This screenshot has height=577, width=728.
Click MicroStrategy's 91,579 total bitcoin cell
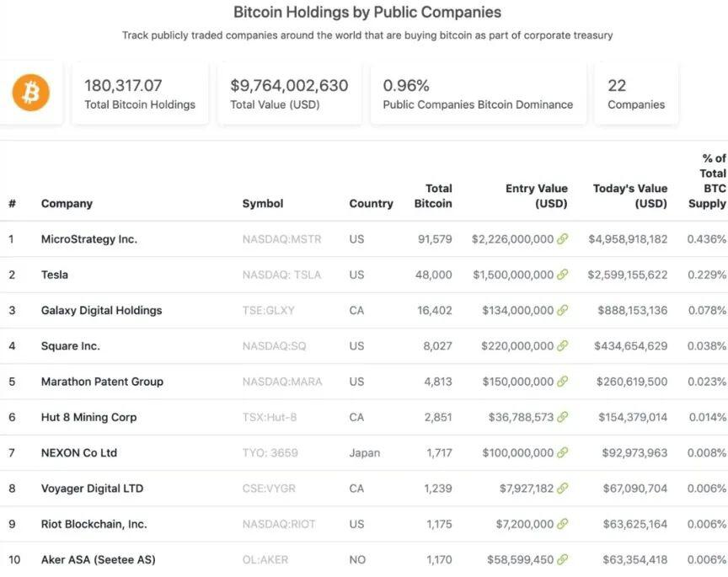coord(435,239)
